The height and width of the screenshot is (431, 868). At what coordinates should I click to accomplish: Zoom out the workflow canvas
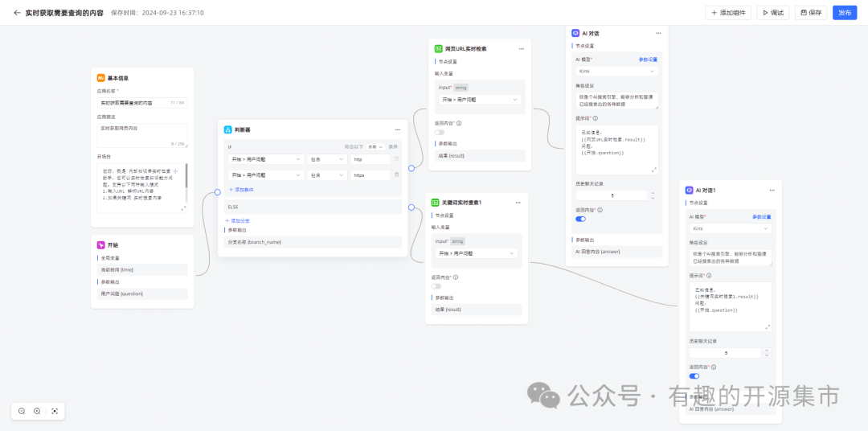22,411
